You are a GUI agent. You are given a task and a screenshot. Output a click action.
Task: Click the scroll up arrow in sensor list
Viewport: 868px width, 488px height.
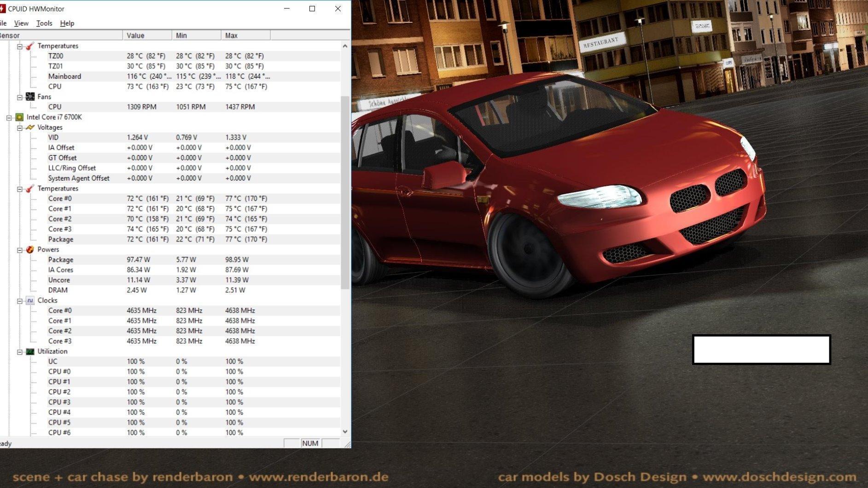pos(345,46)
